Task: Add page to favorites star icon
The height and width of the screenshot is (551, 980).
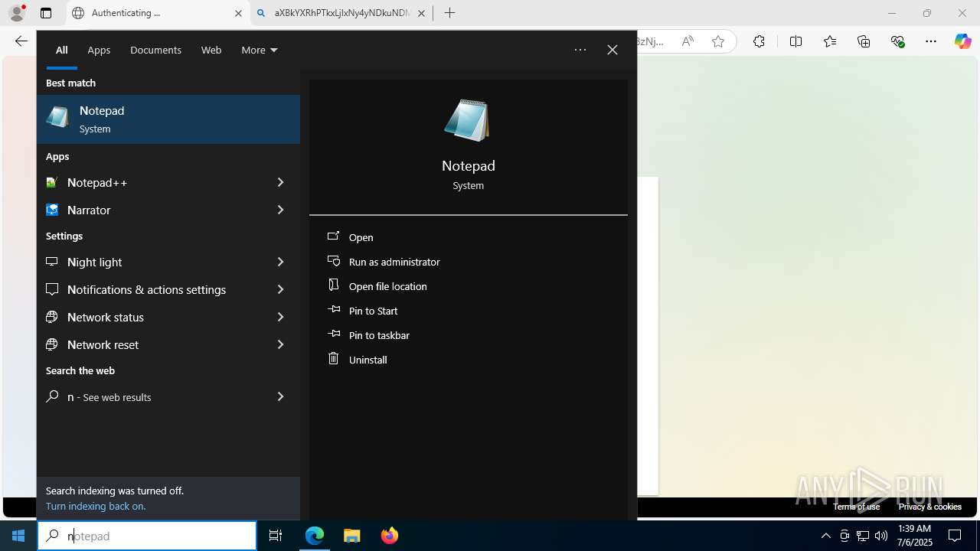Action: (x=717, y=41)
